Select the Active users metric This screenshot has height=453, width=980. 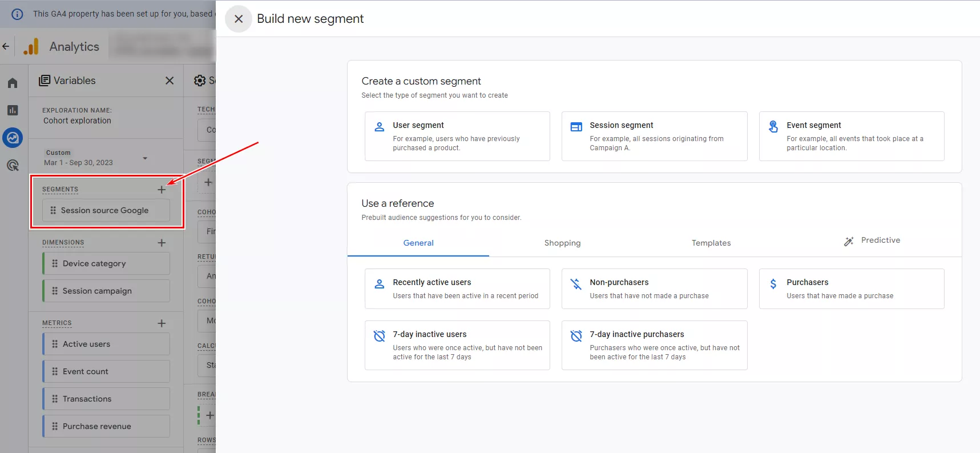pyautogui.click(x=106, y=344)
